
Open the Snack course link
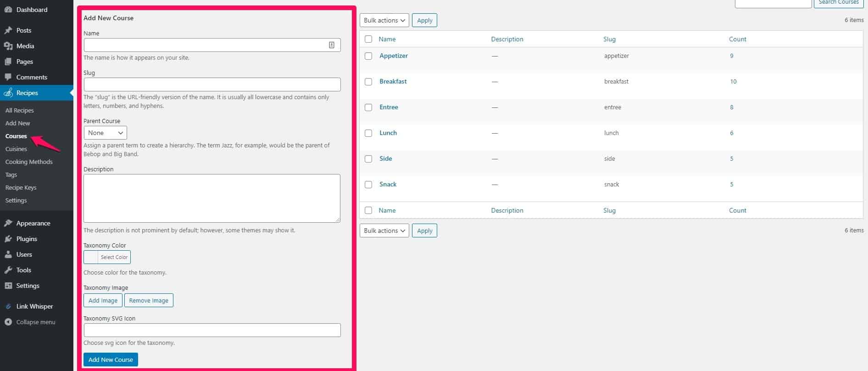coord(388,184)
